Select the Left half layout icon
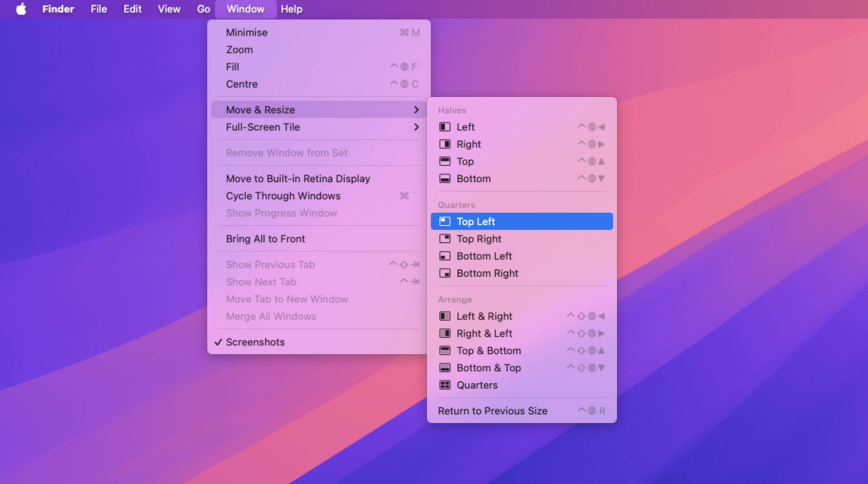 pyautogui.click(x=445, y=127)
